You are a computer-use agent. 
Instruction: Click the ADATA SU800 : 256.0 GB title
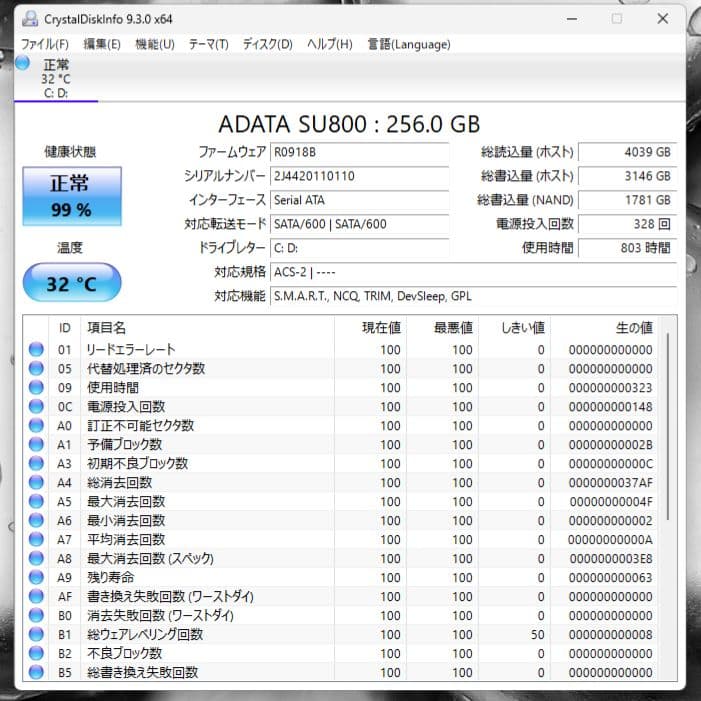[349, 124]
